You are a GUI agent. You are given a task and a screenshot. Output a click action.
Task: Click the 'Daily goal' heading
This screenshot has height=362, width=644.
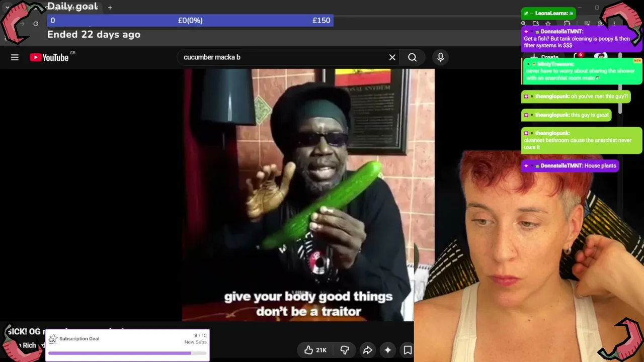pos(72,7)
